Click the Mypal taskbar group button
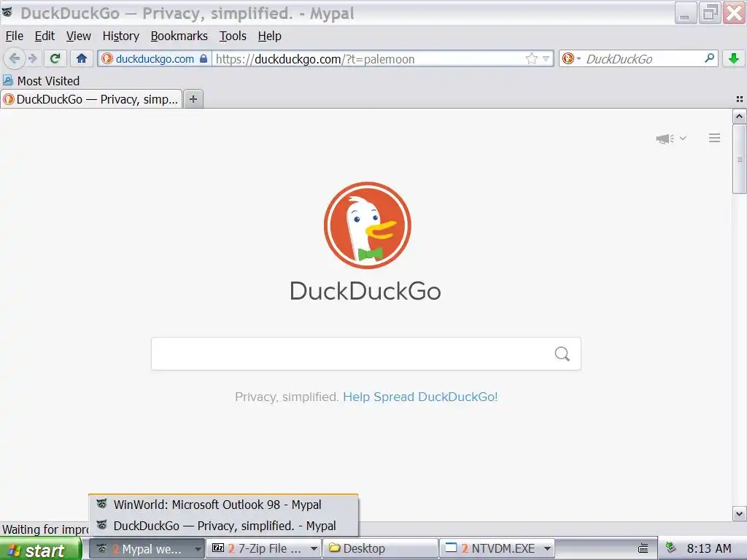The image size is (747, 560). 147,549
